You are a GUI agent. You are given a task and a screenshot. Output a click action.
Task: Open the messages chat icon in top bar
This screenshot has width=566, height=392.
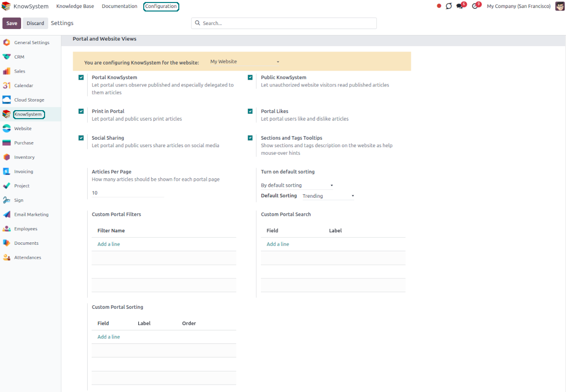point(460,6)
